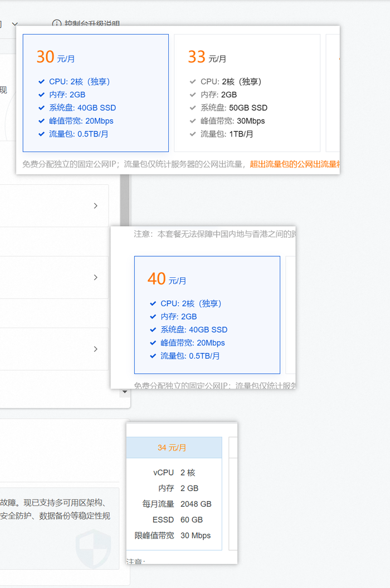Expand the top right-chevron row in left list

point(95,205)
